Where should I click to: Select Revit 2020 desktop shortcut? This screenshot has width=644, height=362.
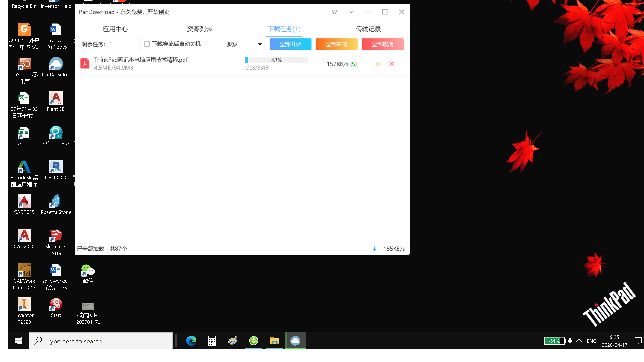[56, 170]
